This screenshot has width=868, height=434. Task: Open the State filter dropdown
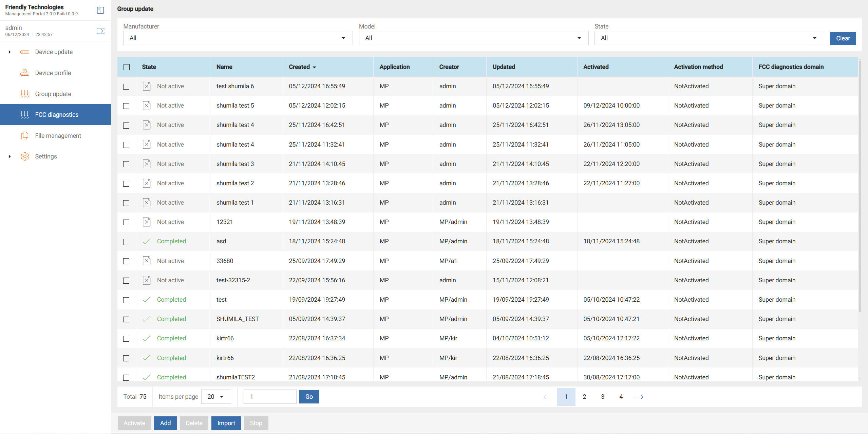709,38
